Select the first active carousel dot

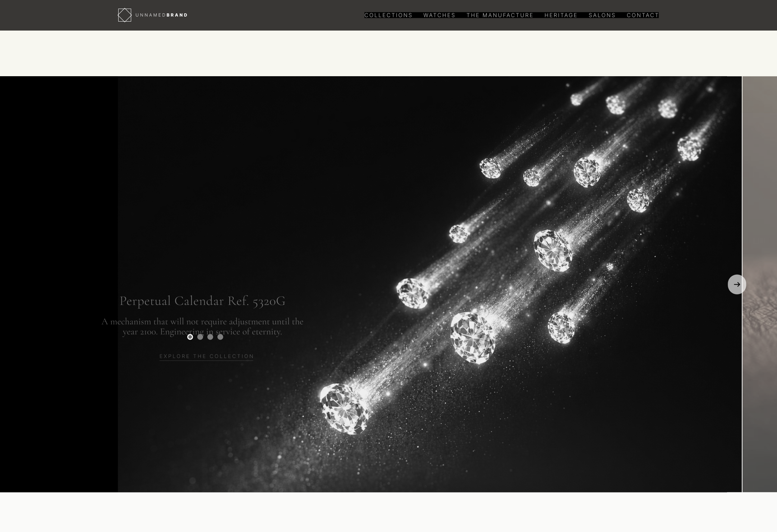190,337
